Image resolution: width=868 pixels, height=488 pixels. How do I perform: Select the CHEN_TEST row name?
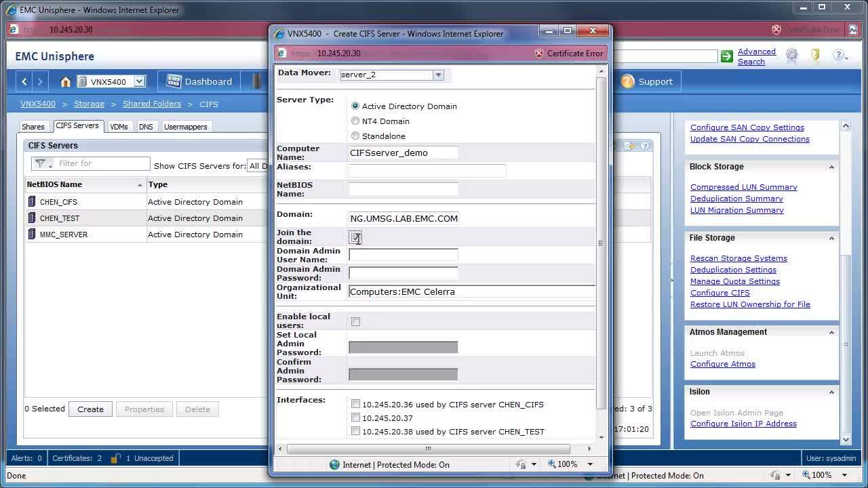pyautogui.click(x=60, y=218)
